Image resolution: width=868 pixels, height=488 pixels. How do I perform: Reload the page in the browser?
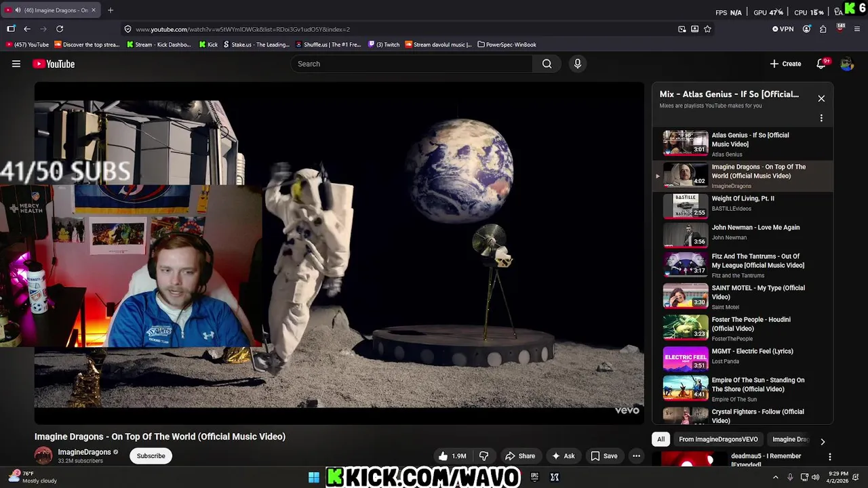60,29
